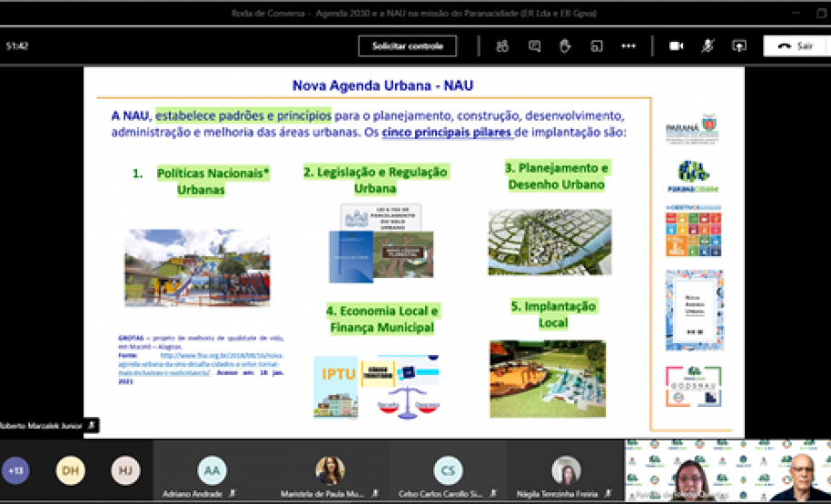Click the muted mic icon beside Nágila Terezinha Freiria

click(x=608, y=494)
